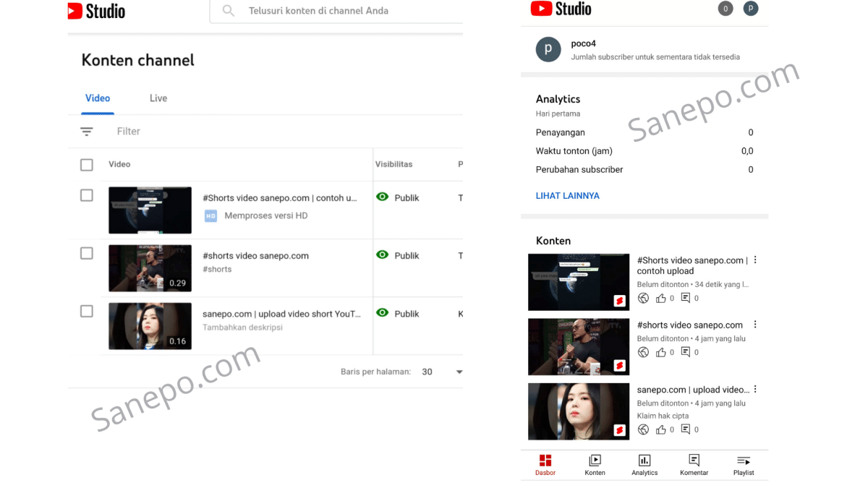Open three-dot menu for mobile '#shorts video sanepo.com'
The image size is (868, 488).
click(755, 325)
